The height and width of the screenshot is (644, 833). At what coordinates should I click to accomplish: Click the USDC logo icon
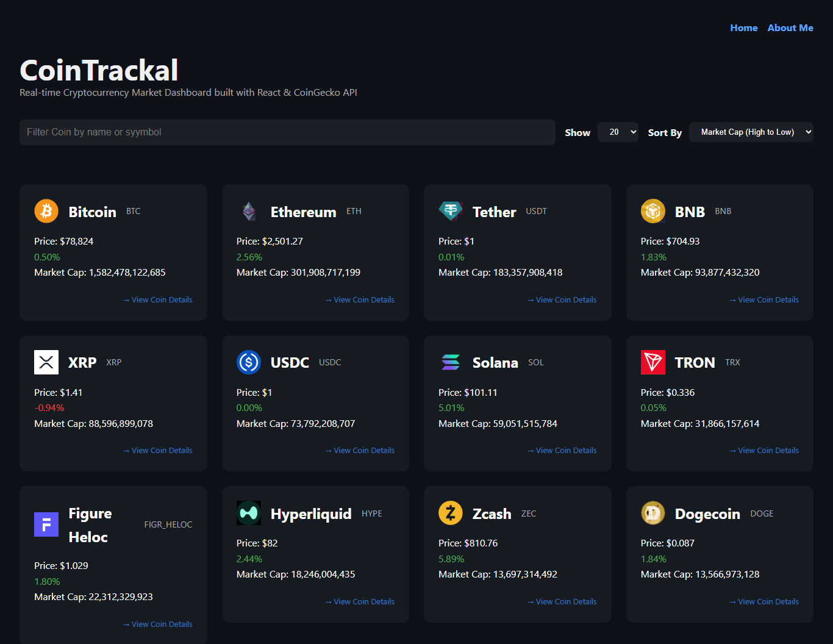click(249, 362)
